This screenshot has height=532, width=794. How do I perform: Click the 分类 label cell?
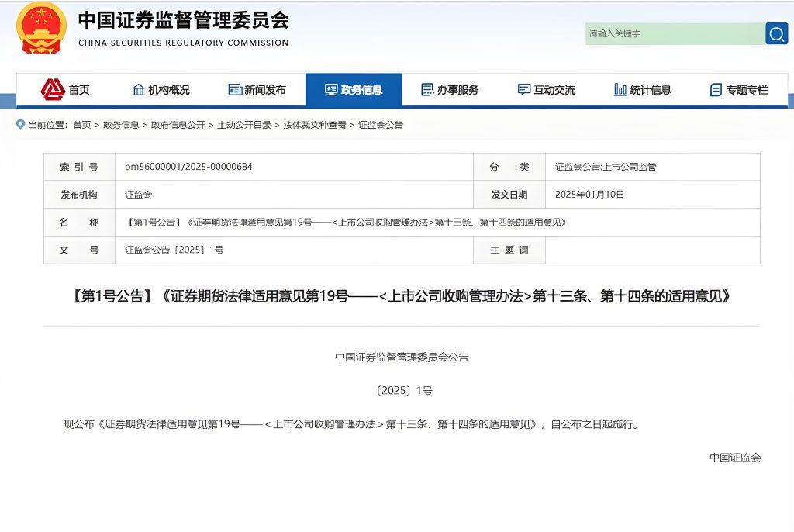pos(509,167)
